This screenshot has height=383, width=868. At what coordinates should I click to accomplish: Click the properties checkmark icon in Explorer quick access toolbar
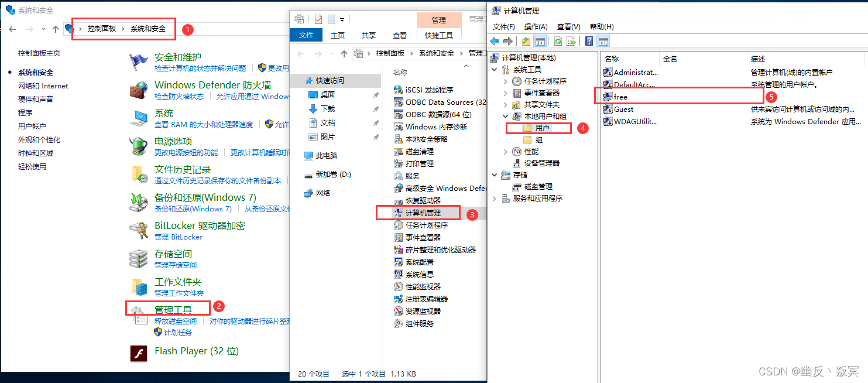pyautogui.click(x=318, y=19)
